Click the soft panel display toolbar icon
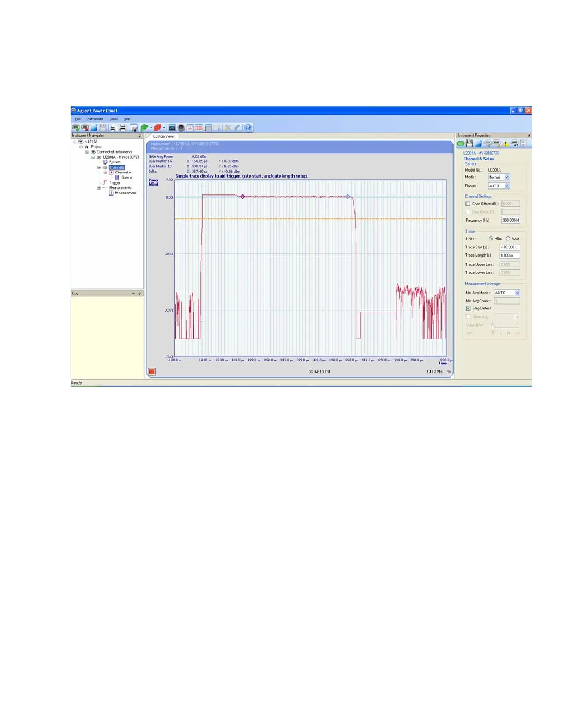The width and height of the screenshot is (588, 706). click(172, 127)
